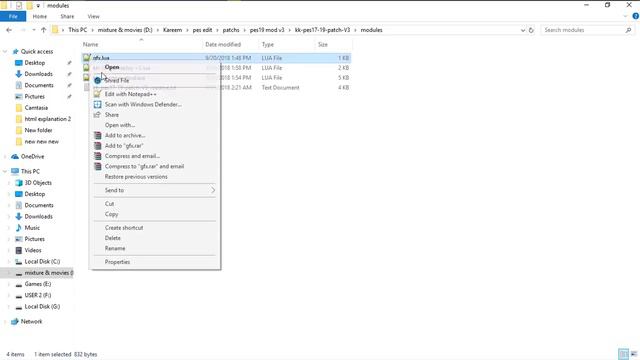This screenshot has width=640, height=360.
Task: Open new new new folder
Action: [41, 142]
